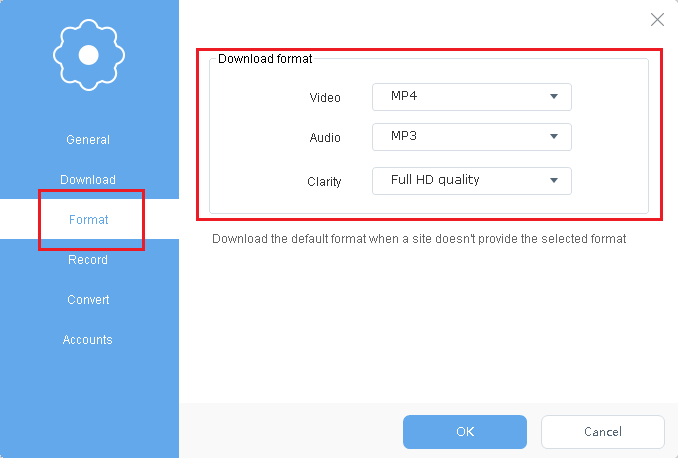Go to the Record settings tab
This screenshot has height=458, width=678.
[88, 259]
